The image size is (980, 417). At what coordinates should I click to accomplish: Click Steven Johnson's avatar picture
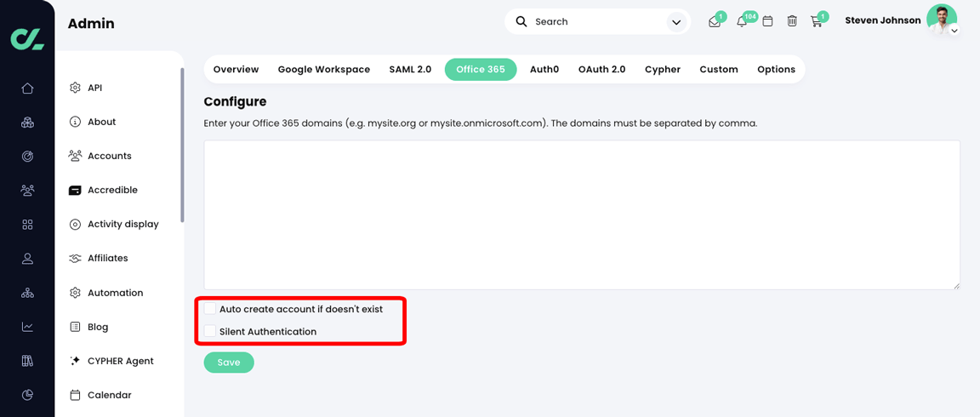click(x=941, y=20)
